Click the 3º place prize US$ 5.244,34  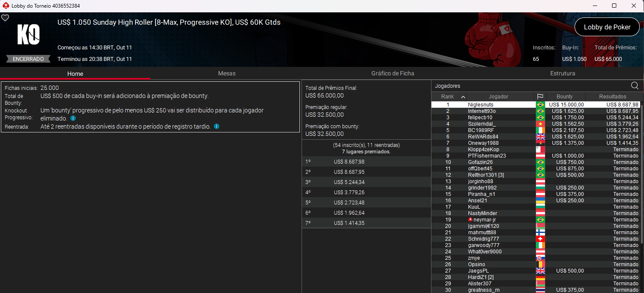(349, 182)
